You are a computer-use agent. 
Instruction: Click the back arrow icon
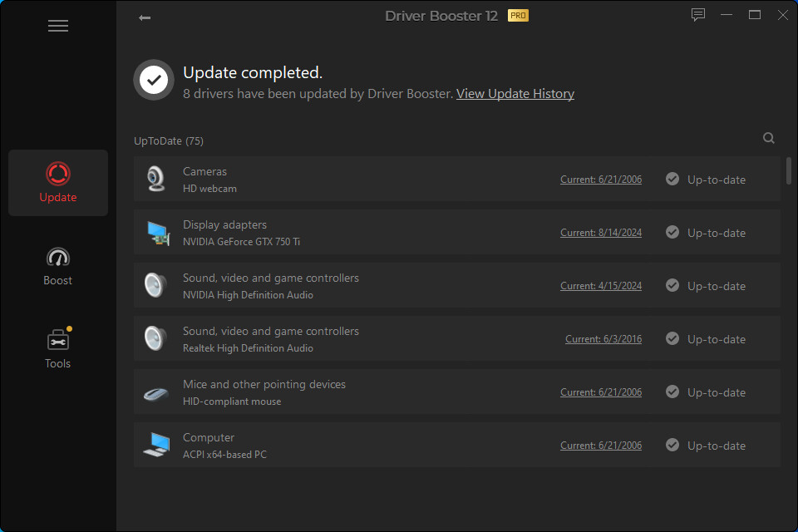pos(145,17)
